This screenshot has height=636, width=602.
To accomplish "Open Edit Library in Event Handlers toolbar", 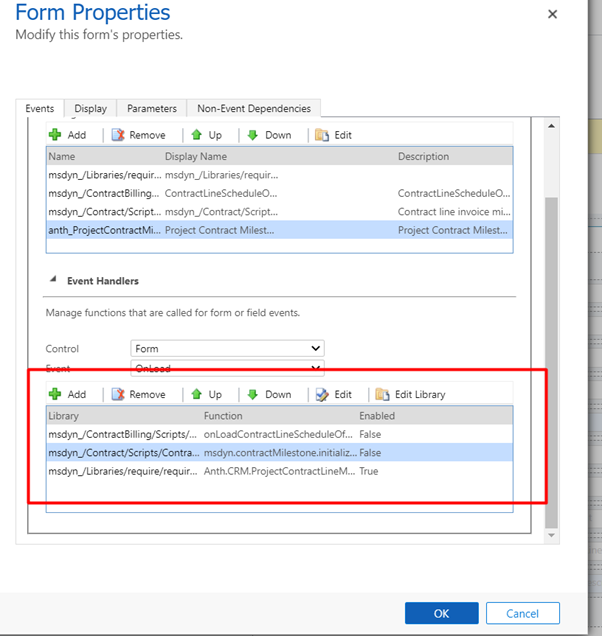I will (x=382, y=394).
